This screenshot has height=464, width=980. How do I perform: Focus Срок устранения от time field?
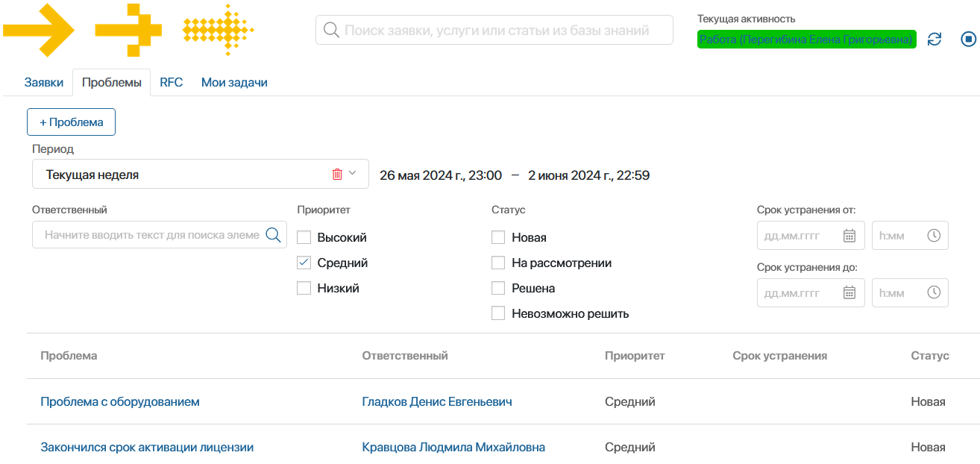tap(910, 236)
